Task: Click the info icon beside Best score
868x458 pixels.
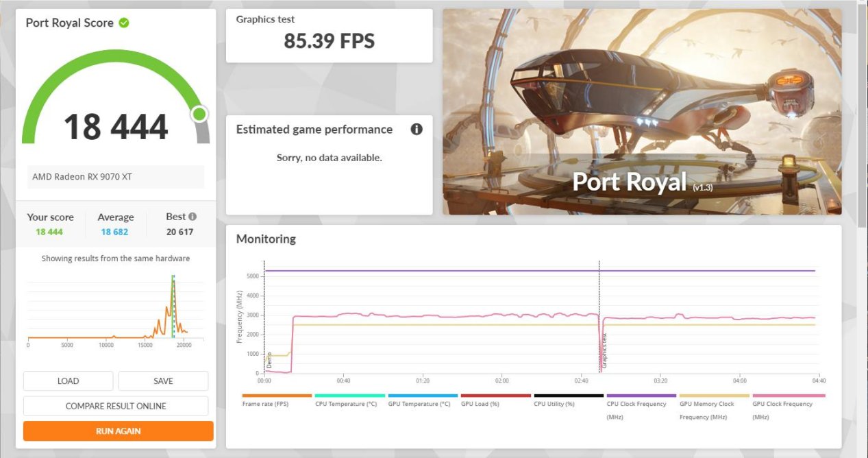Action: [193, 217]
